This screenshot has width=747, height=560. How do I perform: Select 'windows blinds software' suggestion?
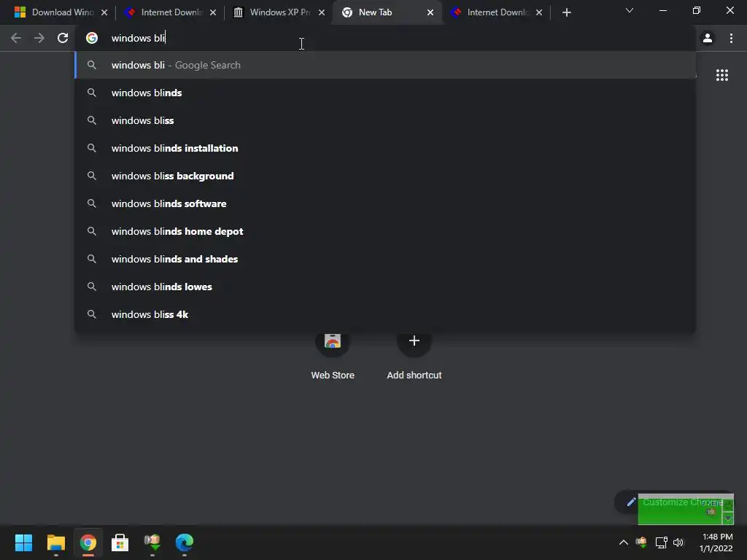[385, 203]
